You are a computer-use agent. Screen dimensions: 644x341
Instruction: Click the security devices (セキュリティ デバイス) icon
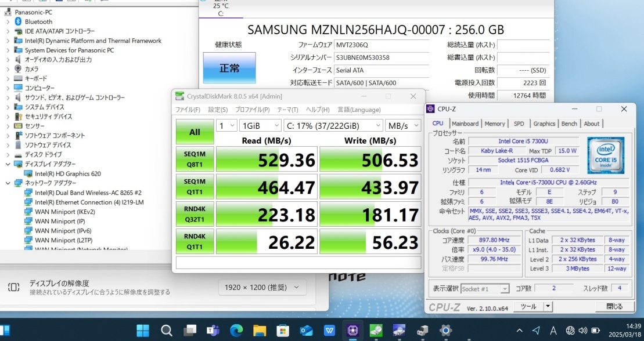[x=18, y=117]
